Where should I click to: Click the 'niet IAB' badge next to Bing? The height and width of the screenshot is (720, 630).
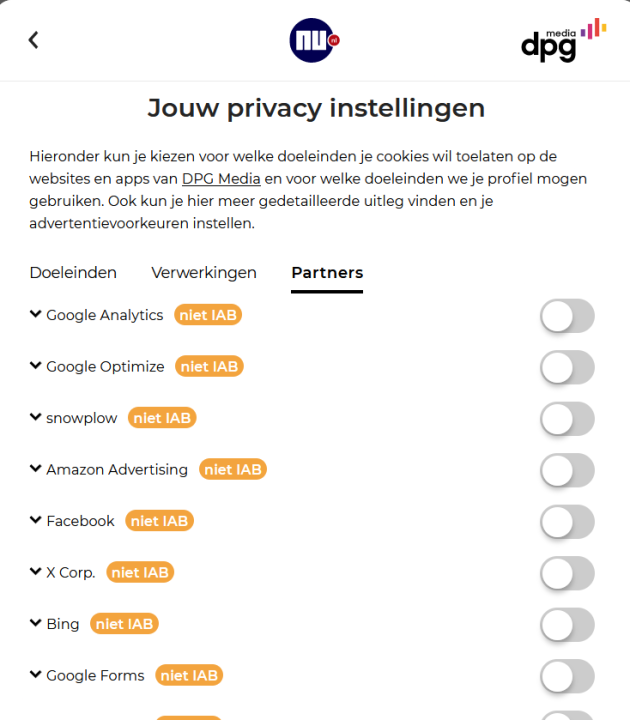[124, 624]
